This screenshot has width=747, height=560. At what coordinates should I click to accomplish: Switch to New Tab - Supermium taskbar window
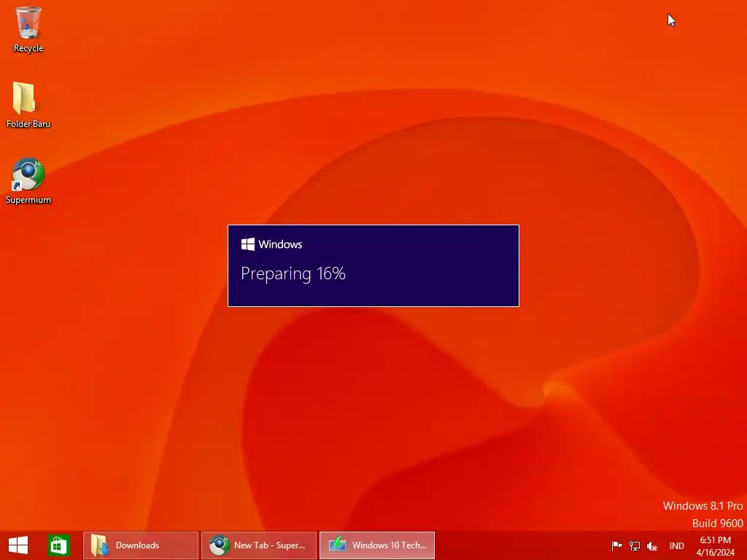coord(259,545)
